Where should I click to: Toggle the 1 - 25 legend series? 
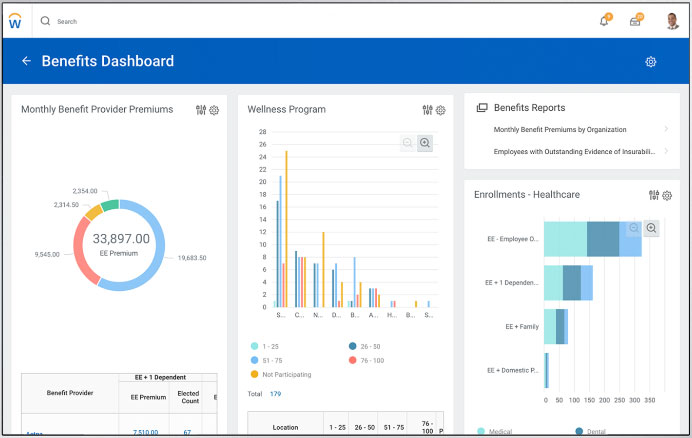[x=265, y=346]
